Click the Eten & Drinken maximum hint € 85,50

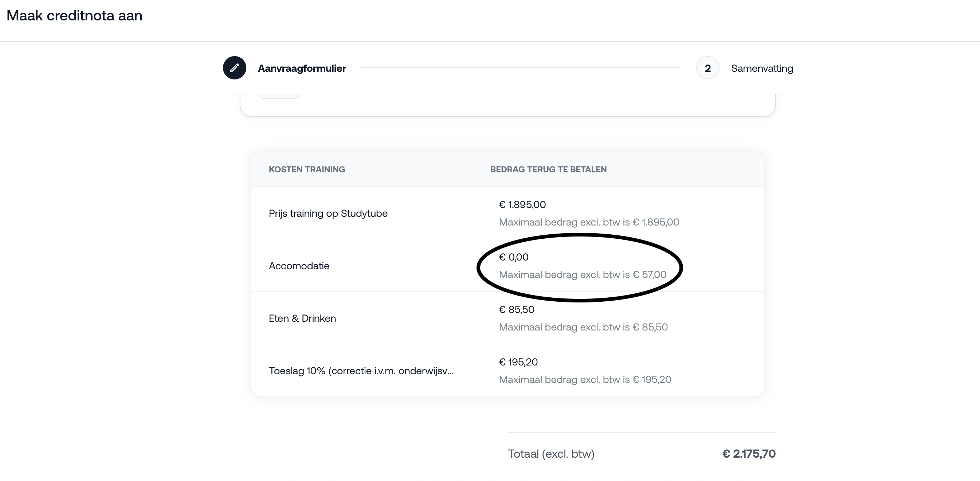[x=583, y=327]
